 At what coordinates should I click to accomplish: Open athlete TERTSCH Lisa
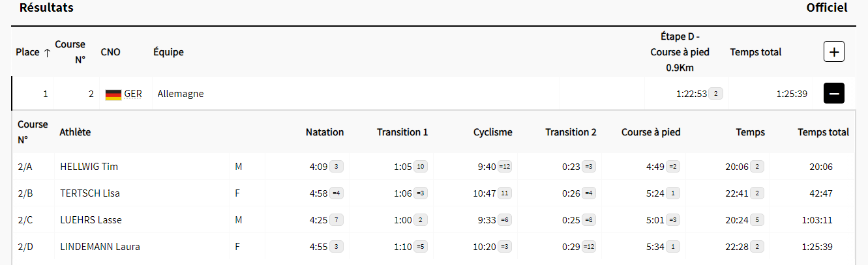[x=90, y=193]
